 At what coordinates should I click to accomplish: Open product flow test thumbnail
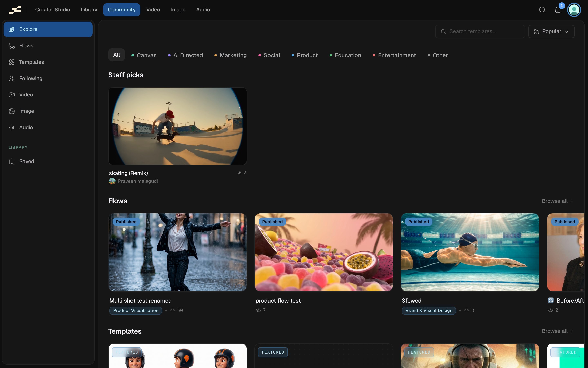324,252
